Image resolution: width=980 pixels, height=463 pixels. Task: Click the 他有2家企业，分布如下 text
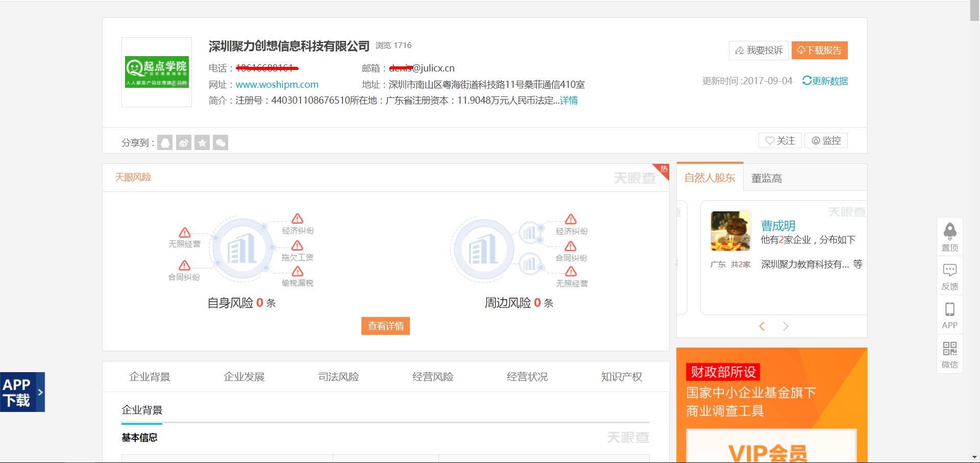click(x=808, y=240)
